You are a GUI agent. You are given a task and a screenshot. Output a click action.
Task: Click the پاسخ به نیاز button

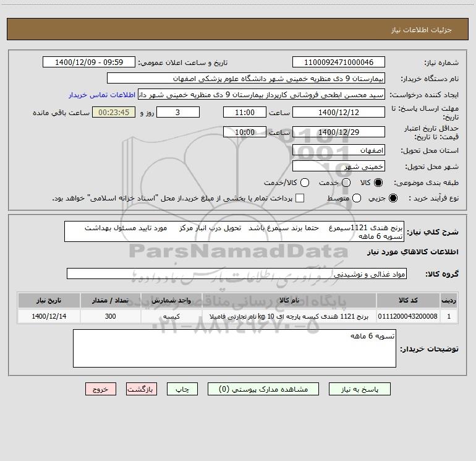360,389
